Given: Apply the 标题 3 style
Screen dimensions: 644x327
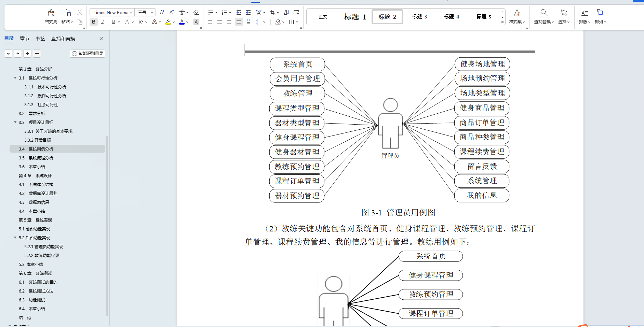Looking at the screenshot, I should coord(419,17).
